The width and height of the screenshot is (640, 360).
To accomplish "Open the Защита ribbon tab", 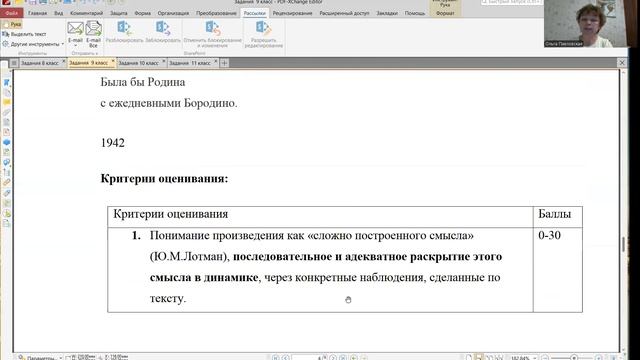I will click(x=119, y=13).
